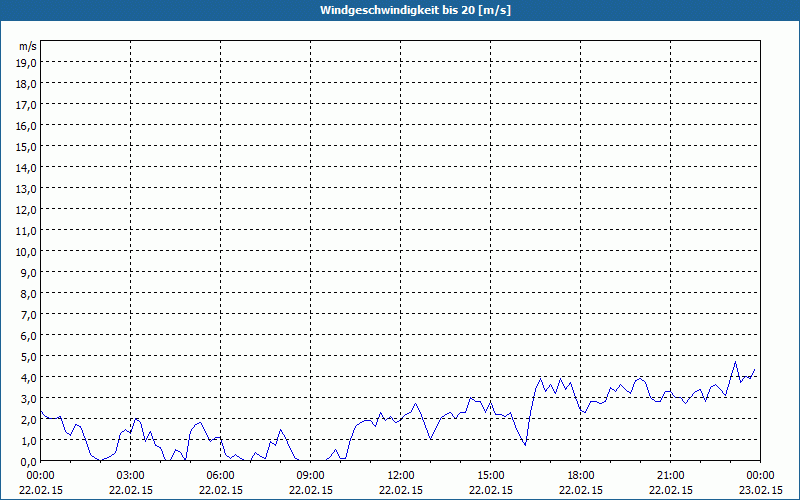
Task: Click the "6,0" y-axis label
Action: 29,336
